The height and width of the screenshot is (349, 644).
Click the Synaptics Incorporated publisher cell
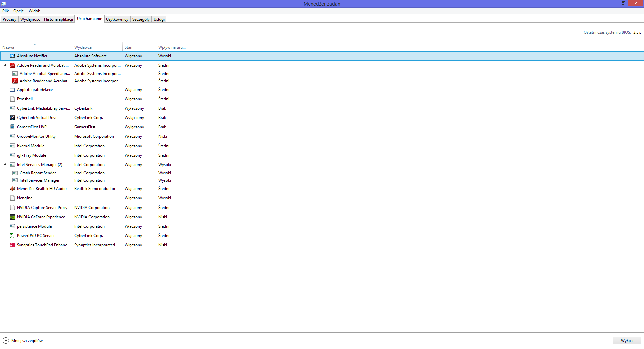95,245
